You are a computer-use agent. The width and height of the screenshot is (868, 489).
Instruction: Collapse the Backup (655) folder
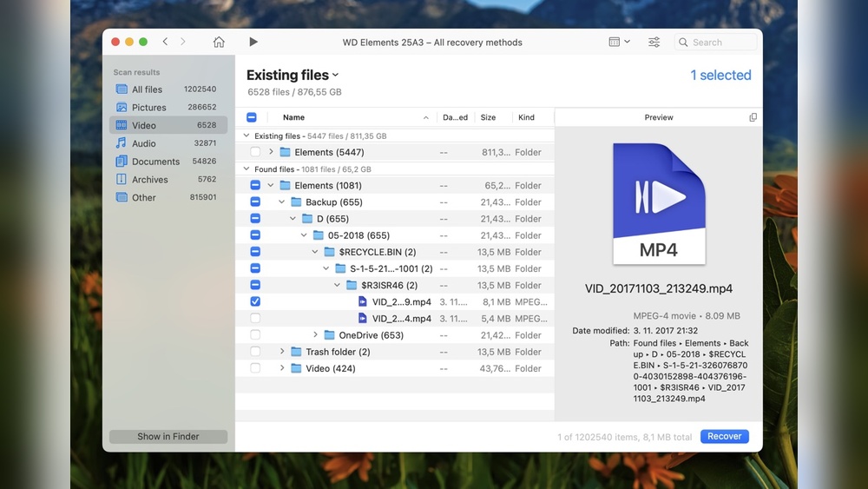coord(282,202)
